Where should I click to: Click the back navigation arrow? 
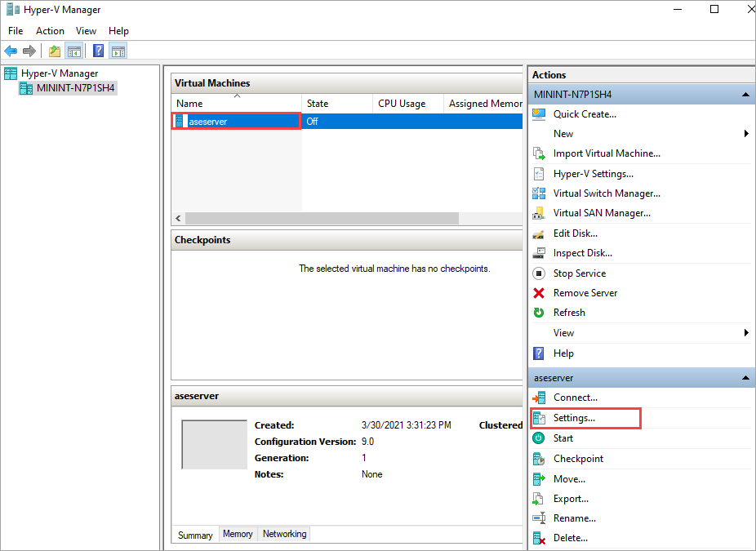point(11,51)
